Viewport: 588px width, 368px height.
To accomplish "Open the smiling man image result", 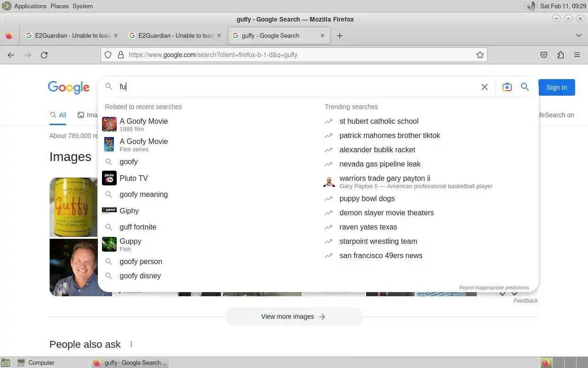I will pos(73,267).
